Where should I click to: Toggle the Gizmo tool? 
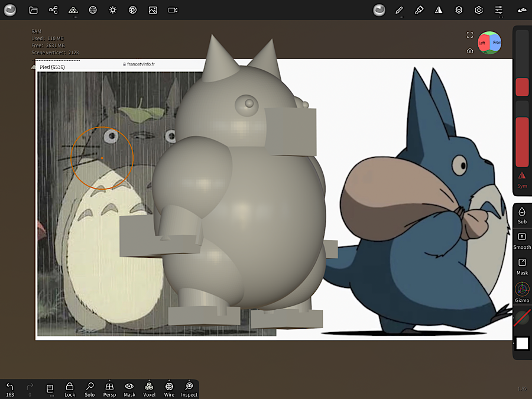tap(522, 293)
